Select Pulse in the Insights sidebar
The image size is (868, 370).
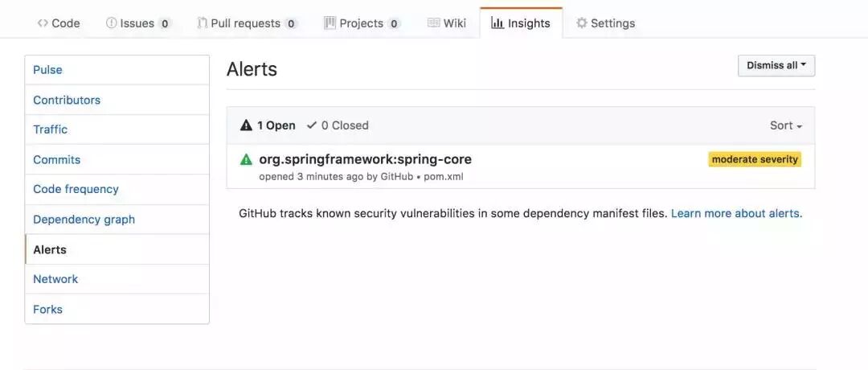(x=117, y=70)
